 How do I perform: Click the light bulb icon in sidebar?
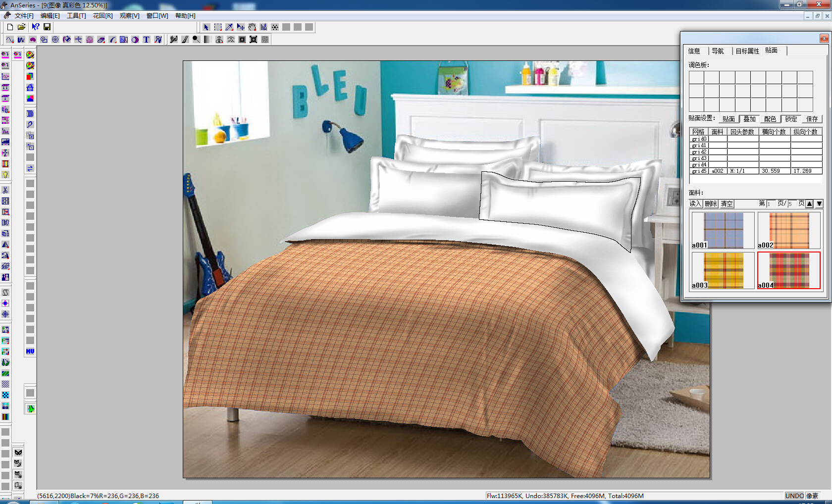(x=5, y=175)
